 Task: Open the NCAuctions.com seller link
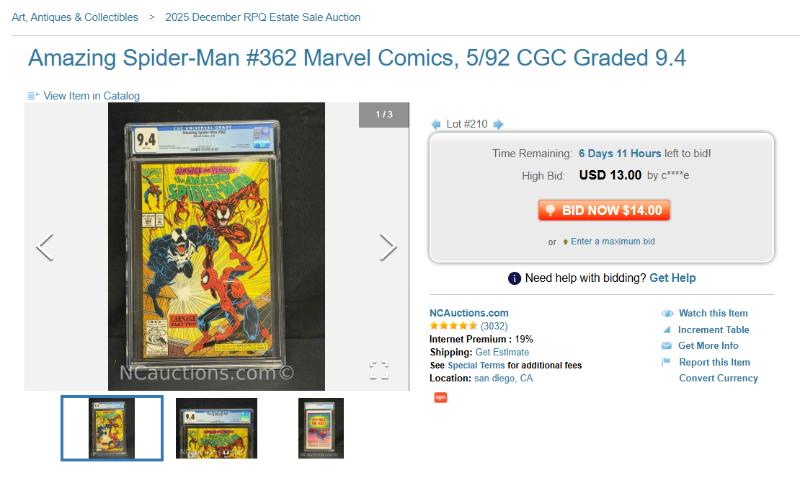[x=468, y=313]
